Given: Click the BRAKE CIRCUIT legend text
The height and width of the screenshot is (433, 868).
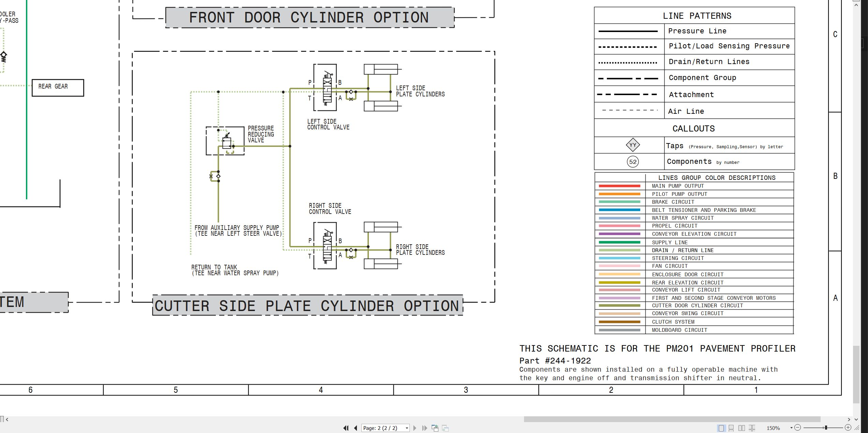Looking at the screenshot, I should (x=673, y=202).
